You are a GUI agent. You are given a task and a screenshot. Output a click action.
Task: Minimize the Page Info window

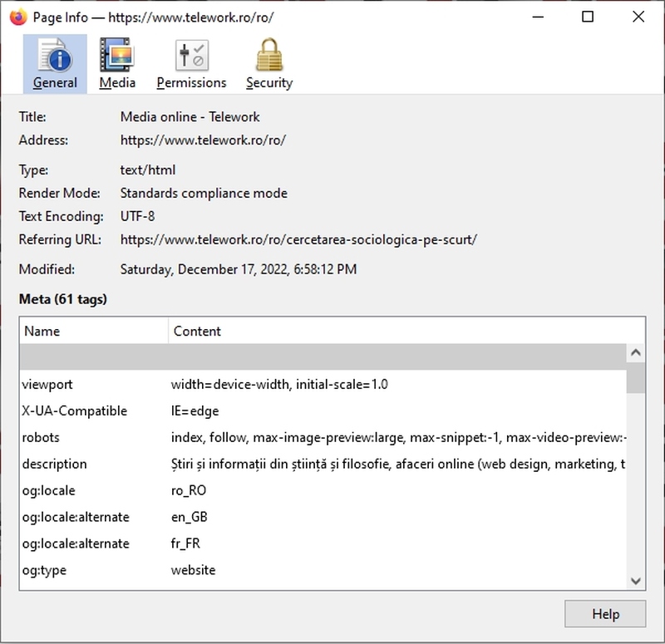538,17
